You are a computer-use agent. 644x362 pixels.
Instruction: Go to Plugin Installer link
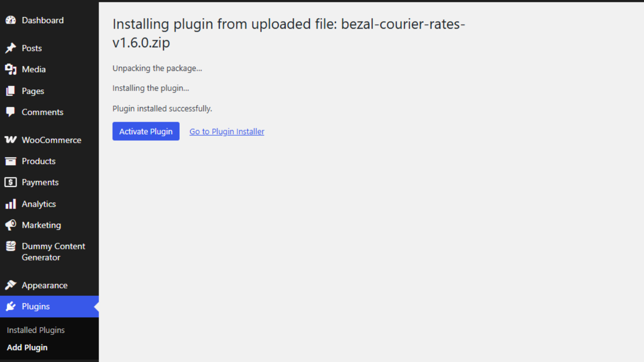click(227, 131)
